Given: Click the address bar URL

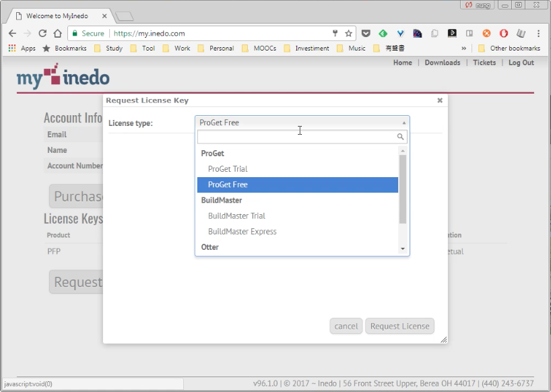Looking at the screenshot, I should [149, 34].
